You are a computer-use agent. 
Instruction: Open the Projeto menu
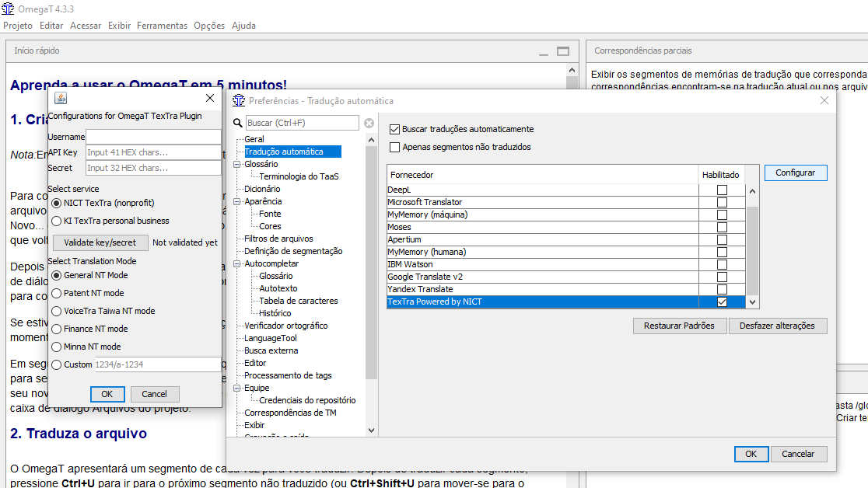pyautogui.click(x=18, y=26)
